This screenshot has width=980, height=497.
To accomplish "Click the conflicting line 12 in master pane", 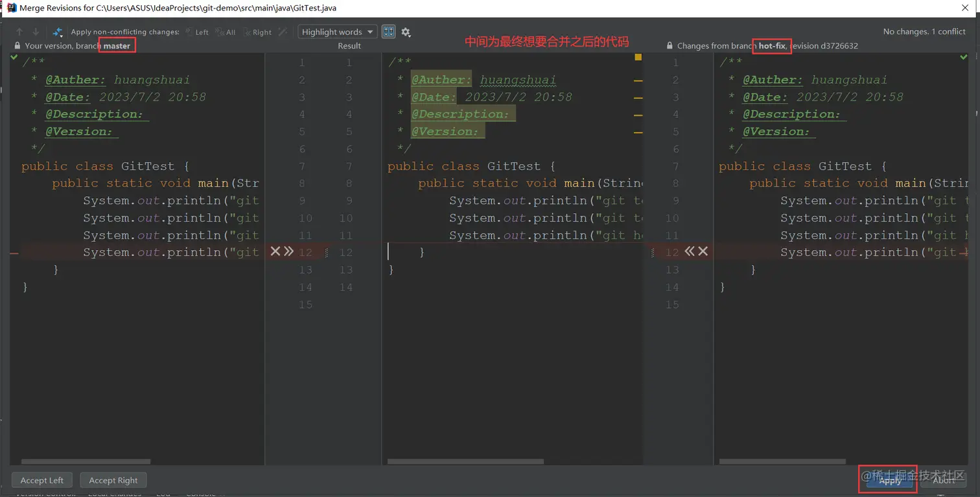I will tap(171, 253).
